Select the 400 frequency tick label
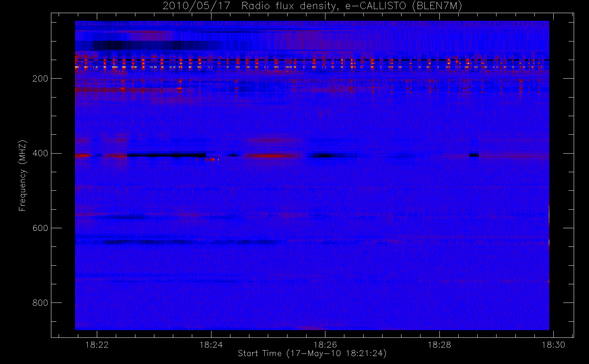This screenshot has height=364, width=589. click(x=40, y=153)
